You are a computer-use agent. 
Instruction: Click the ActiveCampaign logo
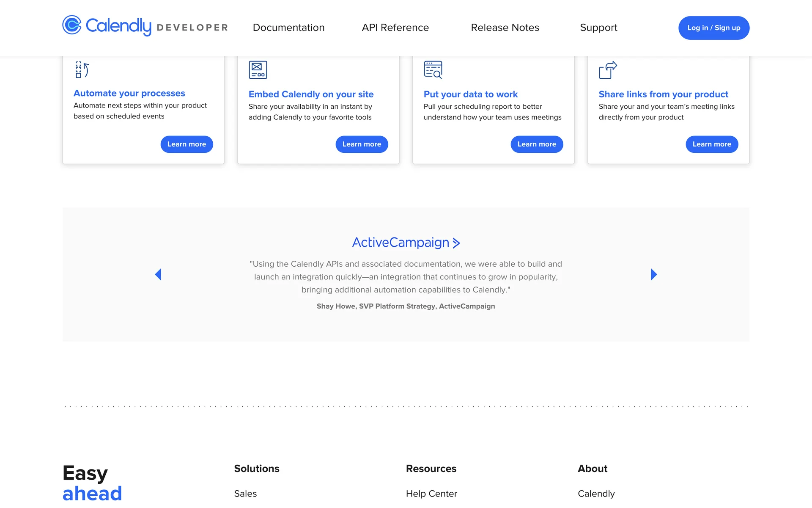[x=406, y=243]
